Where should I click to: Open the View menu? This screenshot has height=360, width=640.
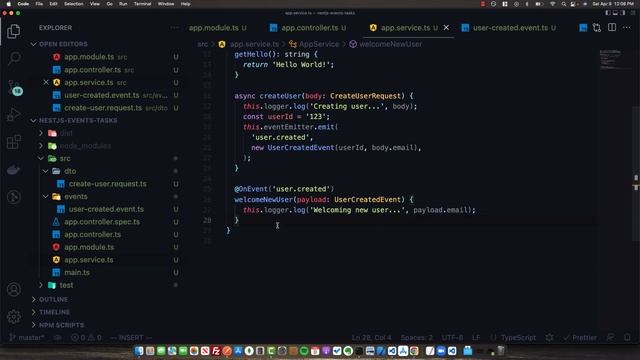95,4
